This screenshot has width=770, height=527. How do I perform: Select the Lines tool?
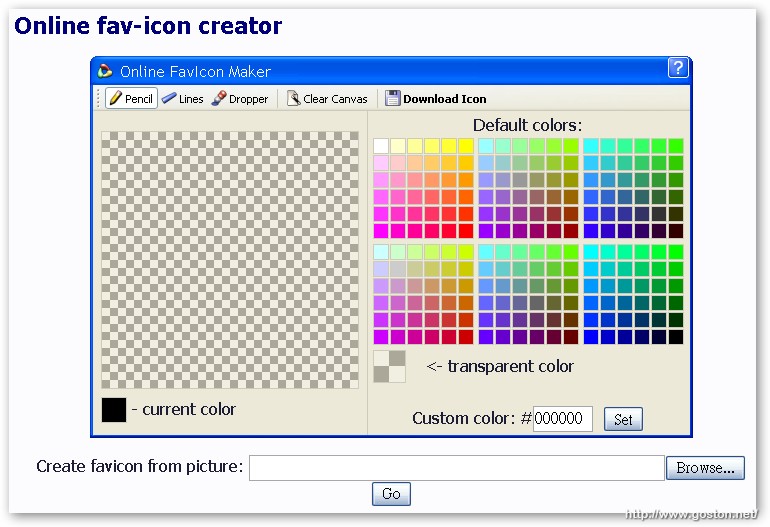(x=183, y=99)
